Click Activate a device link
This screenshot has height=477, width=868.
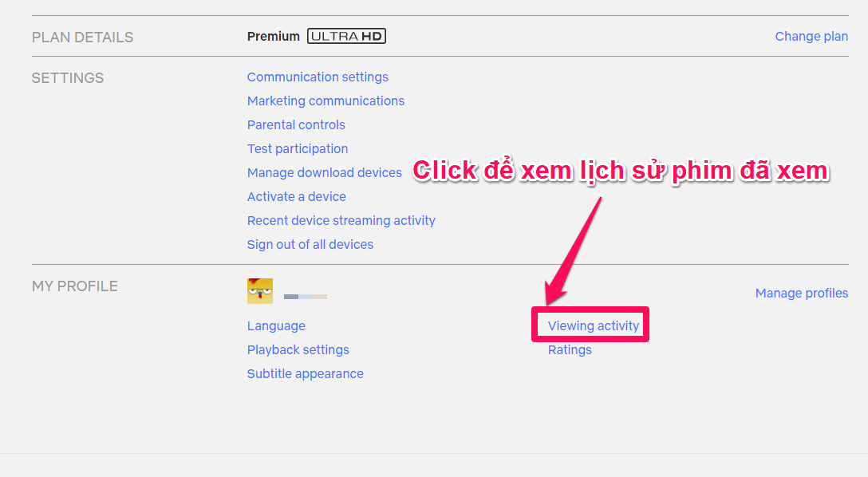(296, 196)
